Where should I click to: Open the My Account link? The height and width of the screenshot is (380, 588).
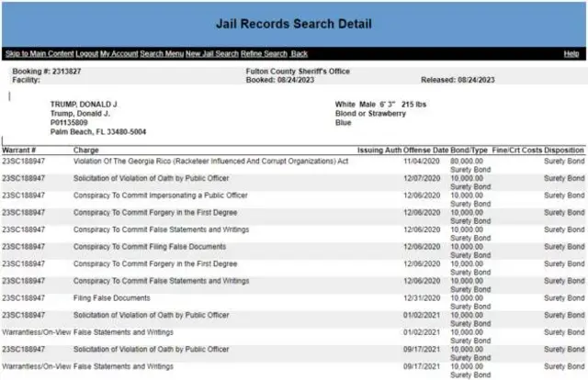coord(119,54)
